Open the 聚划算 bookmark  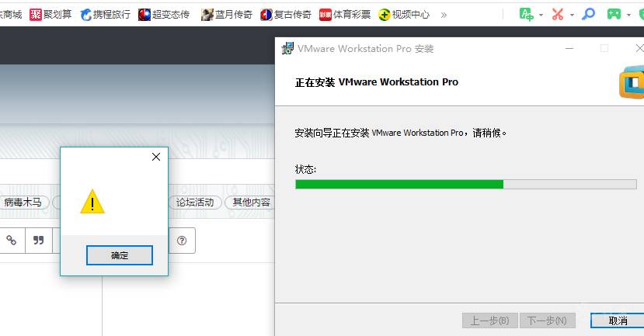tap(50, 15)
